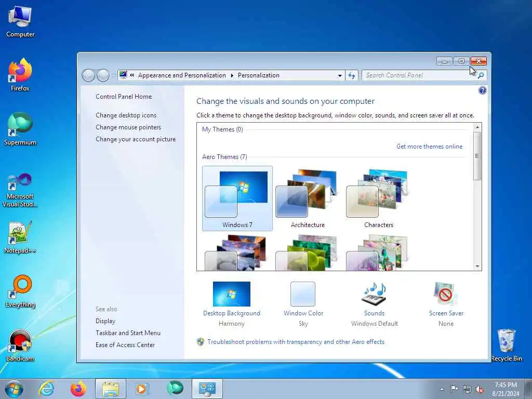Open Sounds settings icon
The width and height of the screenshot is (532, 399).
pyautogui.click(x=375, y=294)
